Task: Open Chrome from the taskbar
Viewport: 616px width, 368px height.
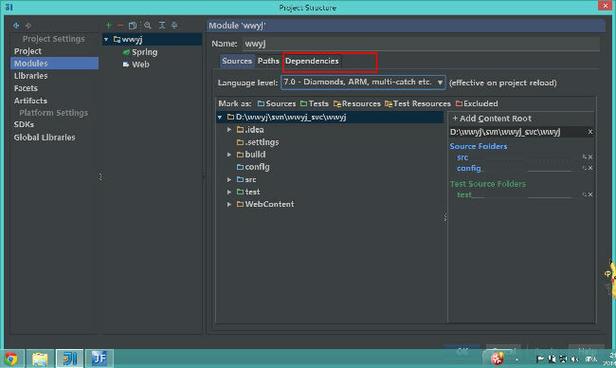Action: coord(11,359)
